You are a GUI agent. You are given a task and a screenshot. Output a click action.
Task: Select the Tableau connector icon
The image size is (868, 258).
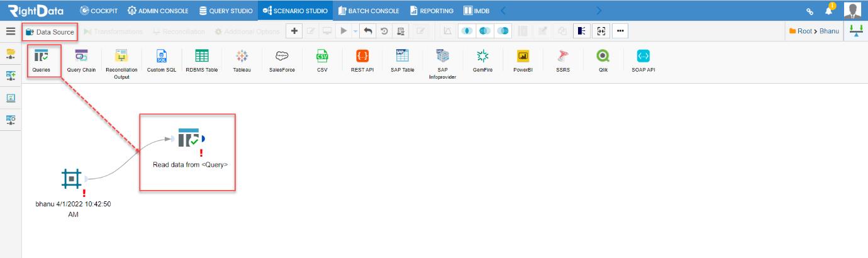tap(242, 56)
